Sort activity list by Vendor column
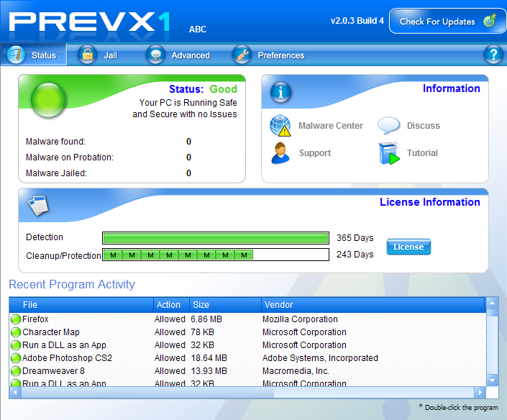 [373, 305]
